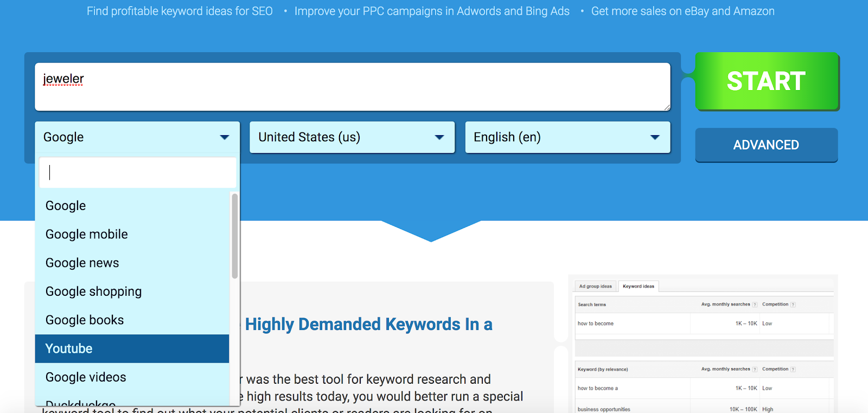Open the United States (us) country dropdown
The height and width of the screenshot is (413, 868).
[352, 137]
